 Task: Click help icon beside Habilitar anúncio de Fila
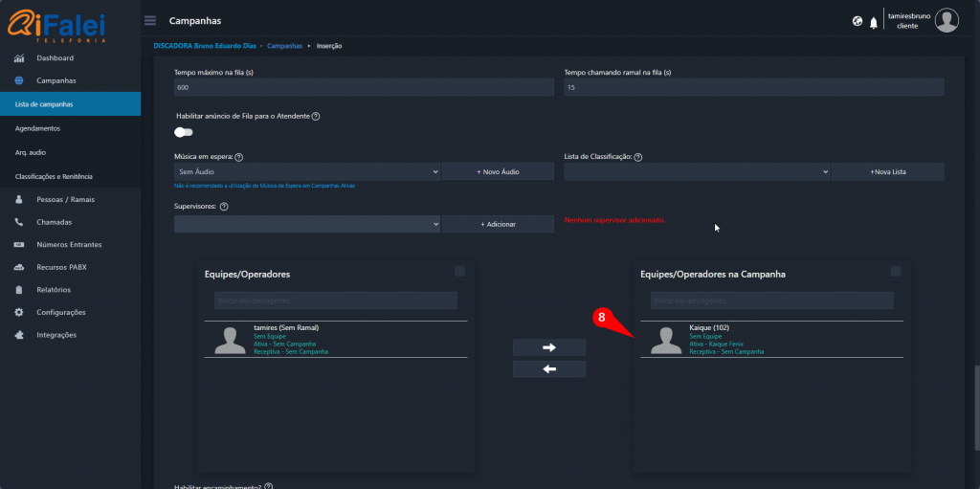[316, 117]
